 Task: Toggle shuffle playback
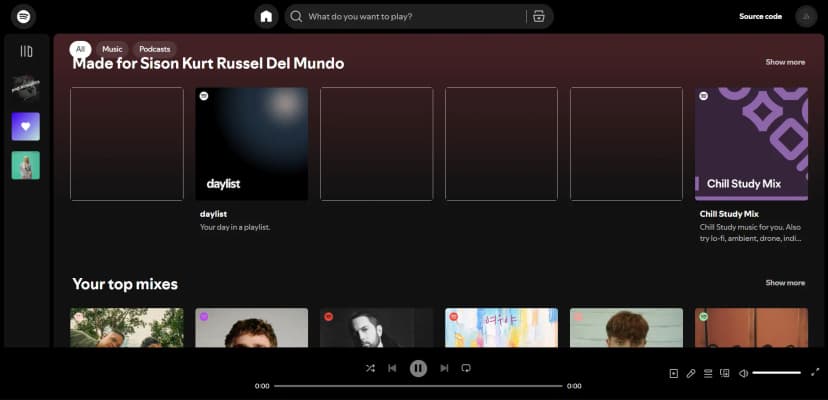coord(370,368)
